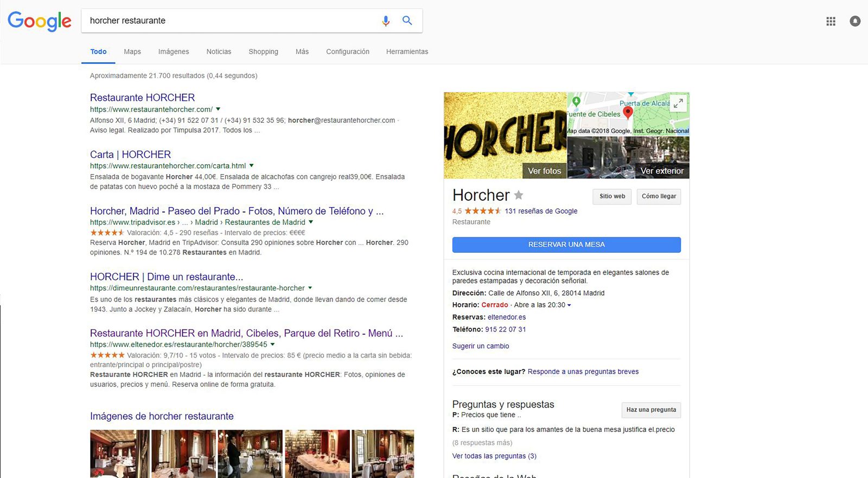This screenshot has height=478, width=868.
Task: Click the address Calle de Alfonso XII, 6, 28014 Madrid
Action: 546,293
